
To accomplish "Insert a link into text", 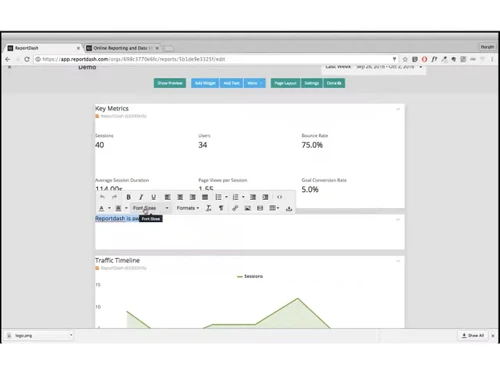I will [x=235, y=208].
